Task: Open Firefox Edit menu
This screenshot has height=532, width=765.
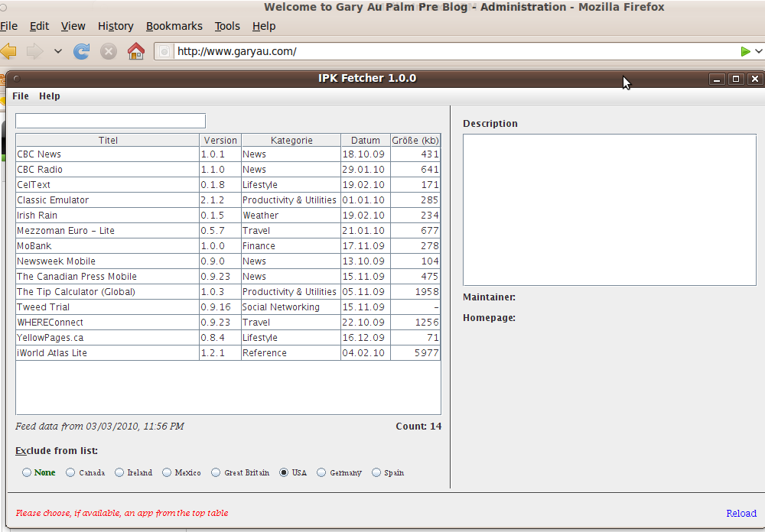Action: pyautogui.click(x=39, y=26)
